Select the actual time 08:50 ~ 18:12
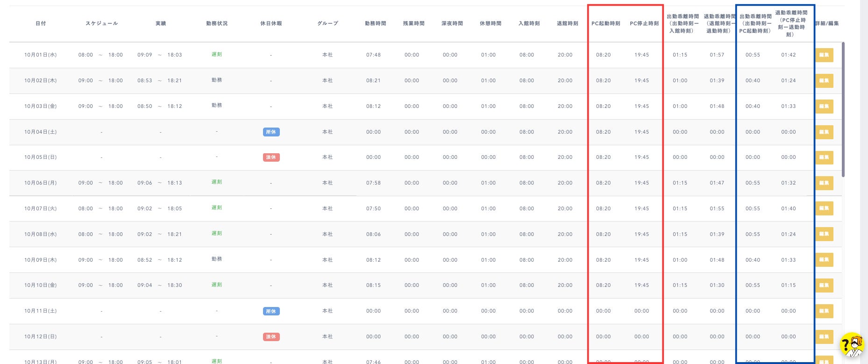Viewport: 868px width, 364px height. point(160,107)
